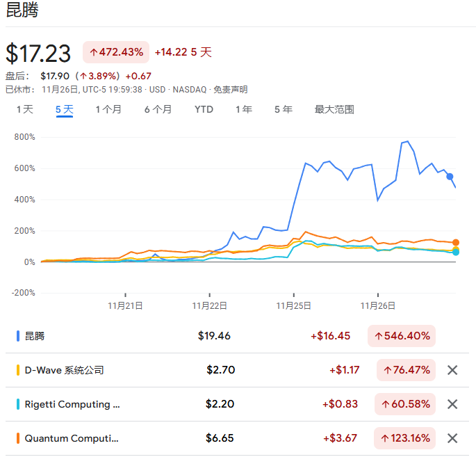Click the orange Quantum Computing legend bar
Viewport: 476px width, 457px height.
tap(18, 438)
